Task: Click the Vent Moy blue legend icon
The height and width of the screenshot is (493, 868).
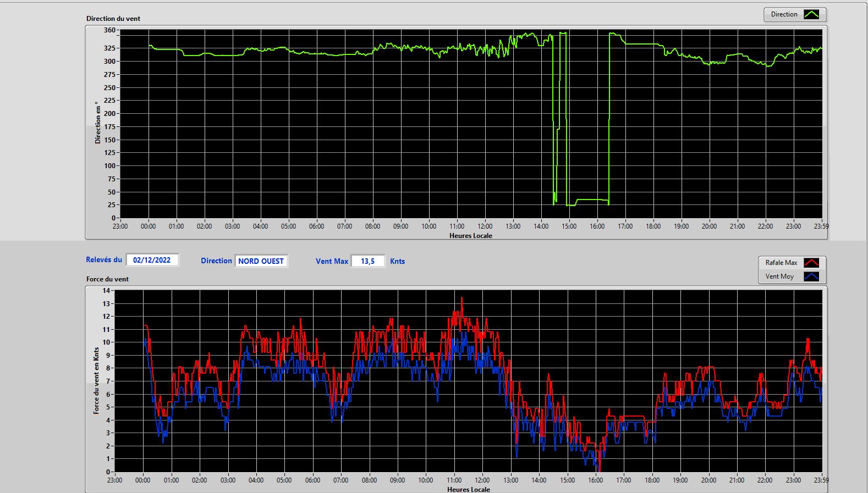Action: coord(811,276)
